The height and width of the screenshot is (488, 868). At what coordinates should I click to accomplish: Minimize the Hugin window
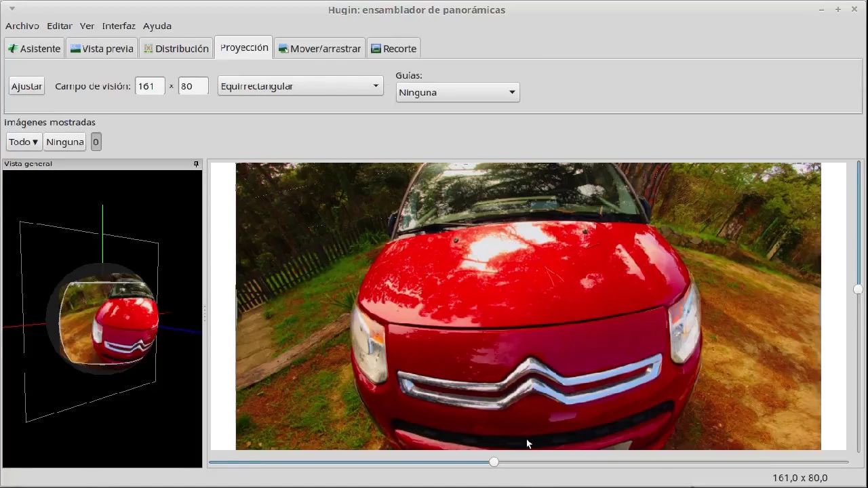tap(821, 9)
